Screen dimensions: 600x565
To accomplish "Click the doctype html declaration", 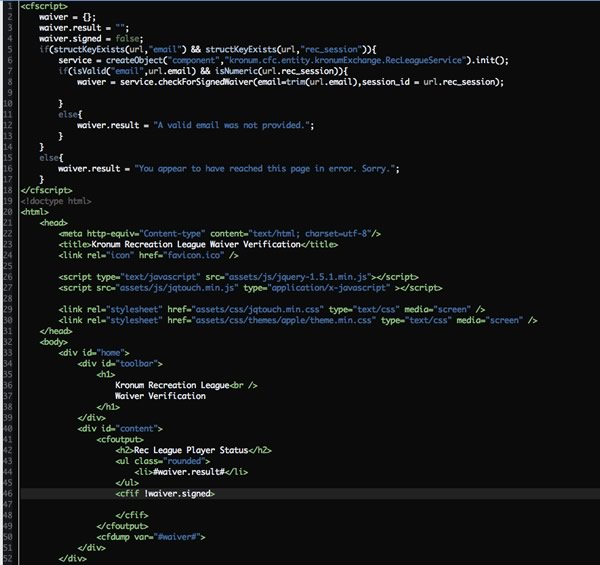I will click(56, 201).
